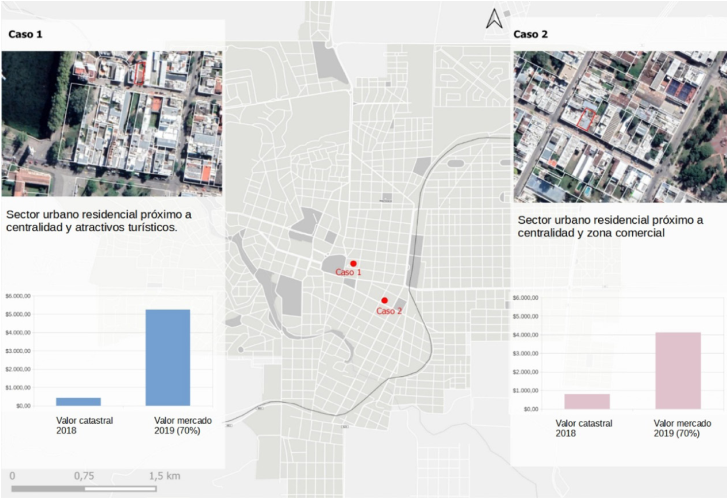Click the tall pink Valor mercado bar
Screen dimensions: 727x498
(x=678, y=370)
